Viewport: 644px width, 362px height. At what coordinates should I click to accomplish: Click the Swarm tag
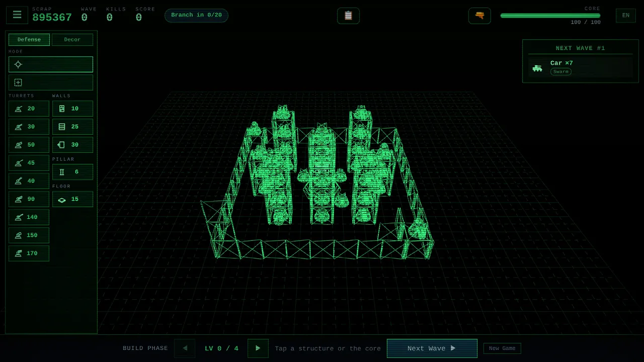click(x=560, y=72)
